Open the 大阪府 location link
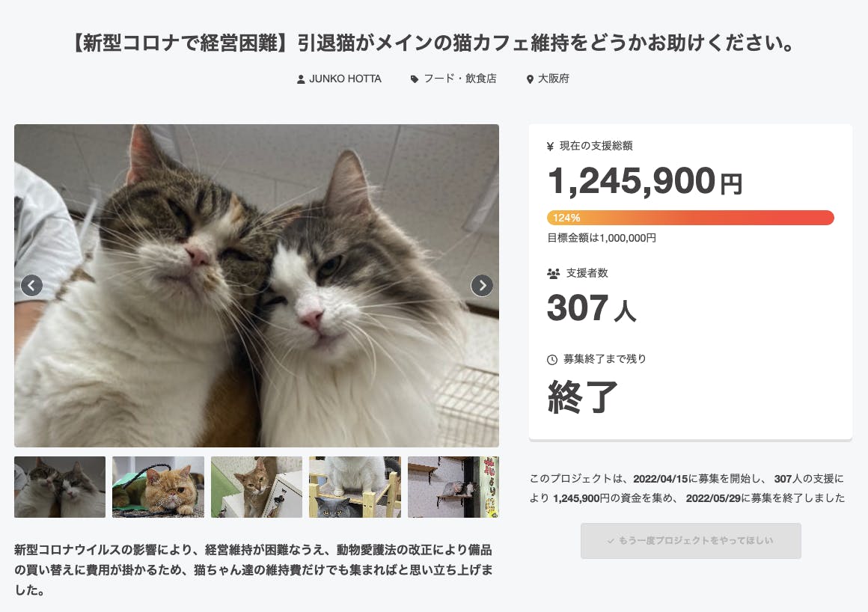This screenshot has height=612, width=868. (554, 79)
